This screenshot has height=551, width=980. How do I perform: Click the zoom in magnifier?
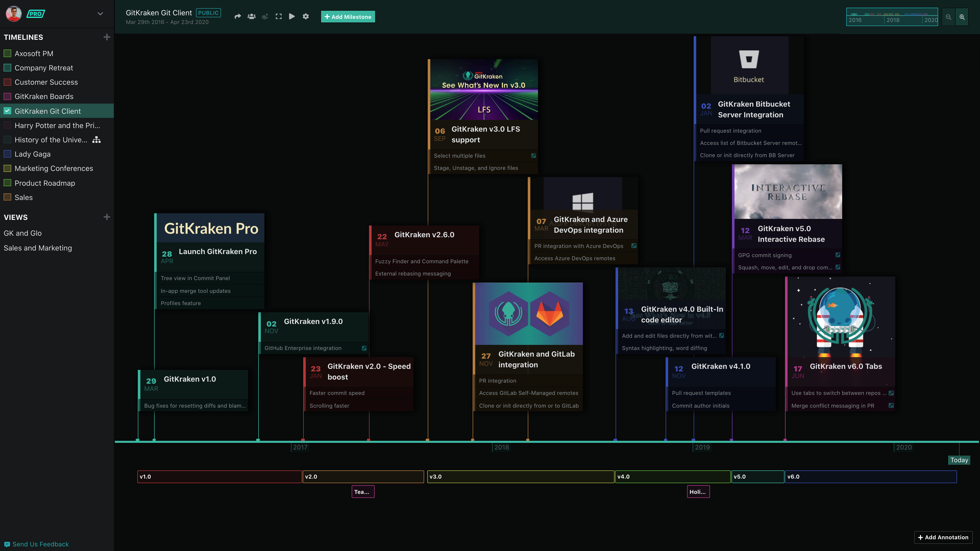pos(962,17)
